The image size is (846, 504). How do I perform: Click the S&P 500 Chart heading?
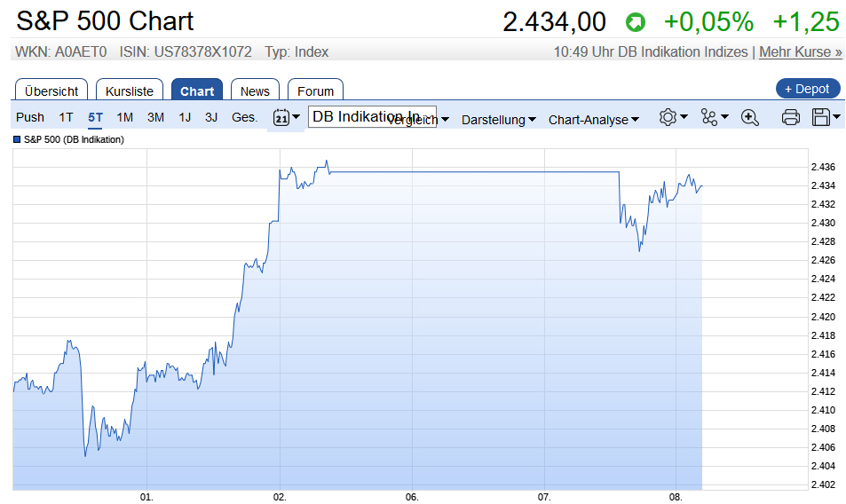coord(105,21)
